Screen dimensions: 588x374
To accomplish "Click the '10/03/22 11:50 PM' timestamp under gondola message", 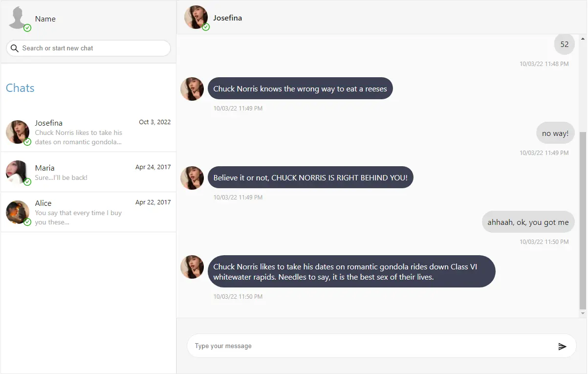I will (238, 296).
